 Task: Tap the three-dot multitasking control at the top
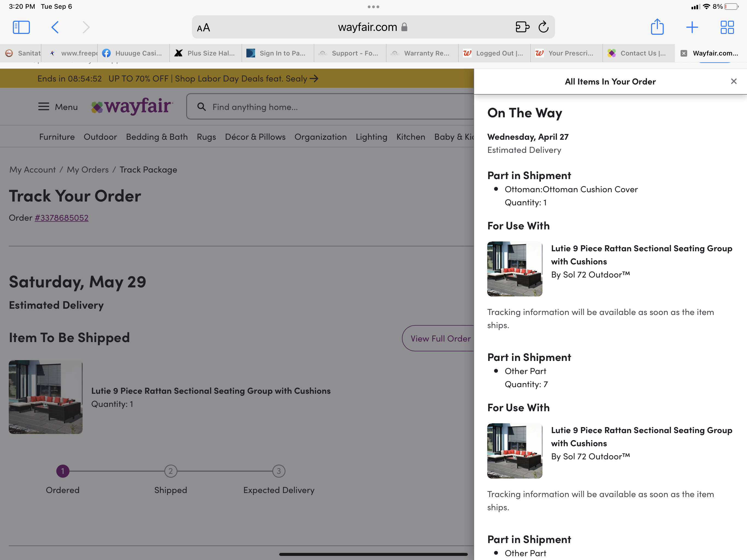[x=373, y=7]
